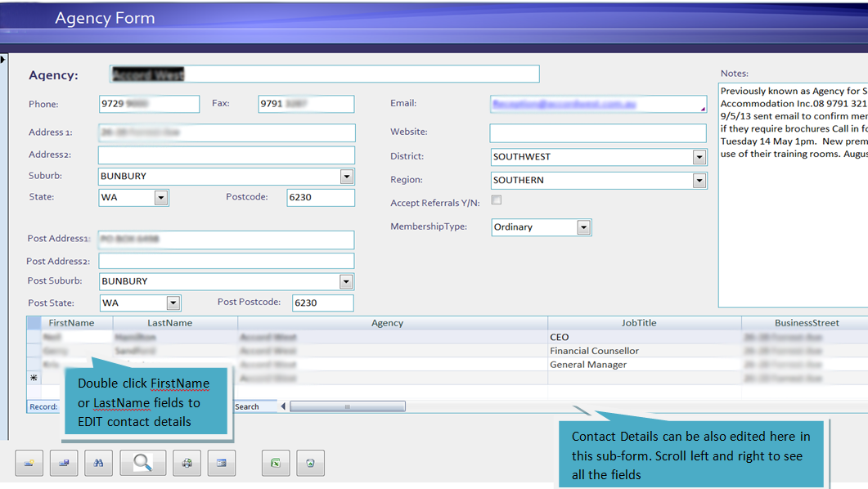Toggle the Accept Referrals Y/N checkbox

coord(497,200)
